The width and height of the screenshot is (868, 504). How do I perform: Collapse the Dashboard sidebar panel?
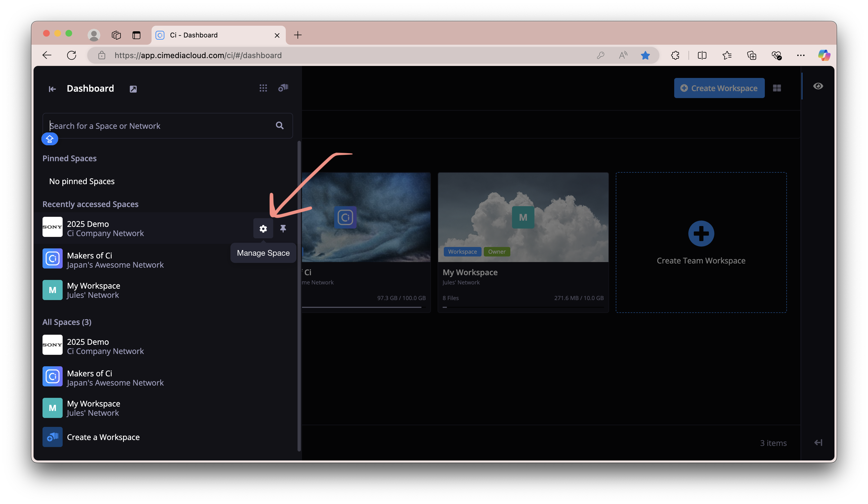point(52,89)
